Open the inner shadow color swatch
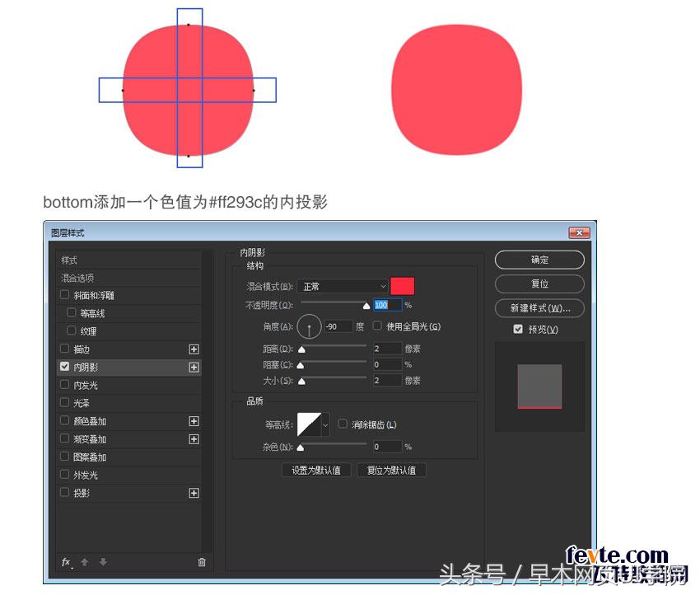700x595 pixels. (x=403, y=286)
